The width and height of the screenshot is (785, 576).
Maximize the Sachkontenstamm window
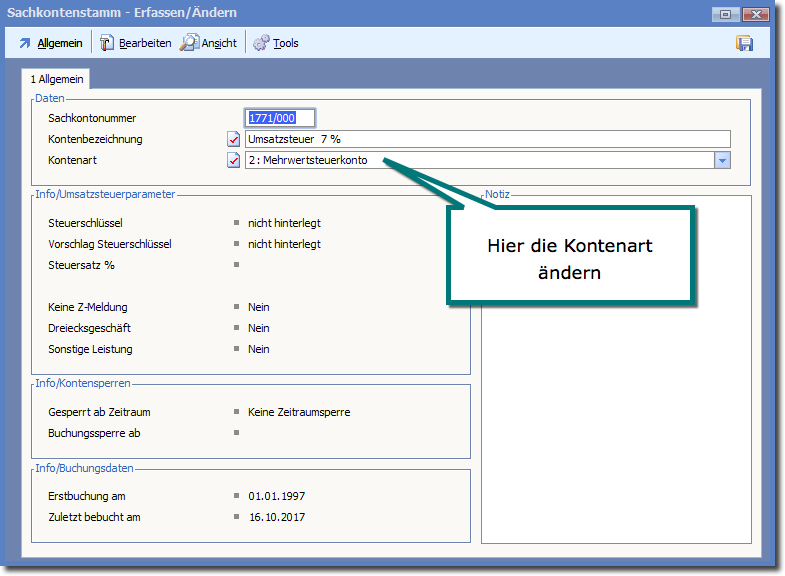(x=725, y=14)
